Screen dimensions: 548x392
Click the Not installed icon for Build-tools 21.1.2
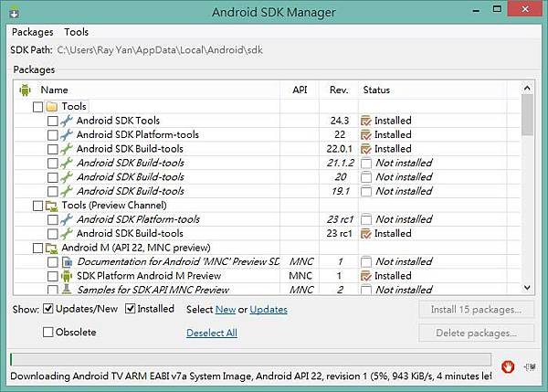point(366,164)
